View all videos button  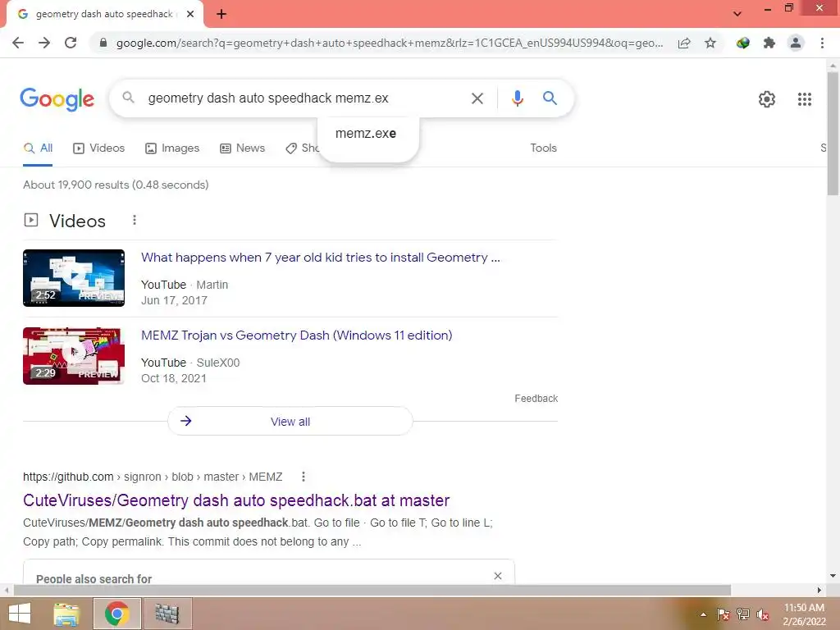point(290,422)
